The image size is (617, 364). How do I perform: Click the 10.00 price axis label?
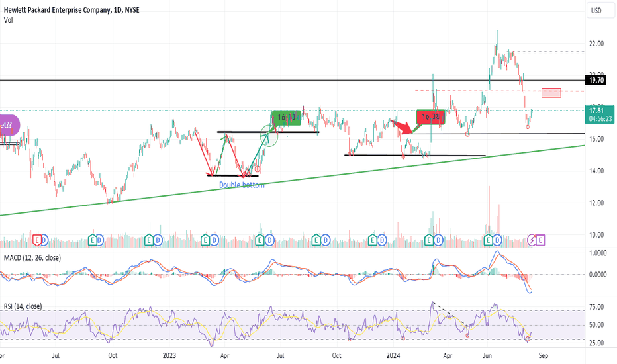pyautogui.click(x=596, y=235)
